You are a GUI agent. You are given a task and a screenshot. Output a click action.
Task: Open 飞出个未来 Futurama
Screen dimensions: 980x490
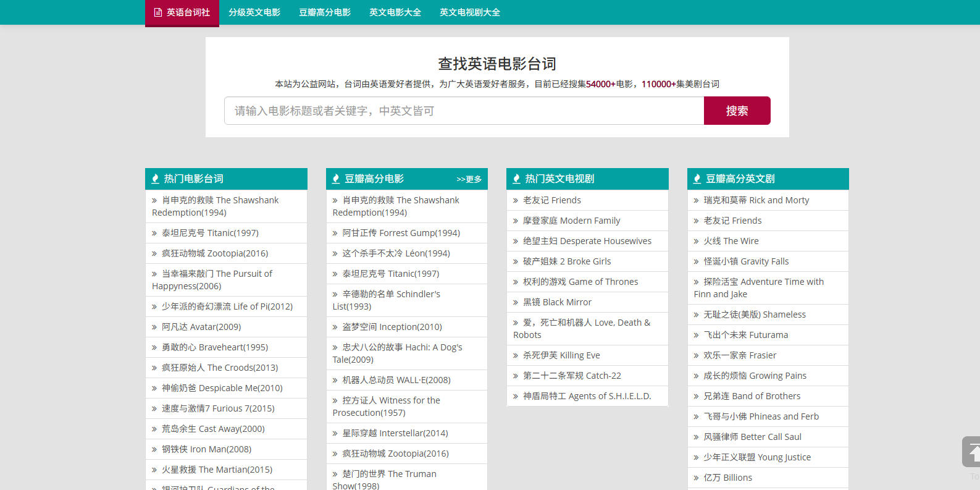pos(746,335)
